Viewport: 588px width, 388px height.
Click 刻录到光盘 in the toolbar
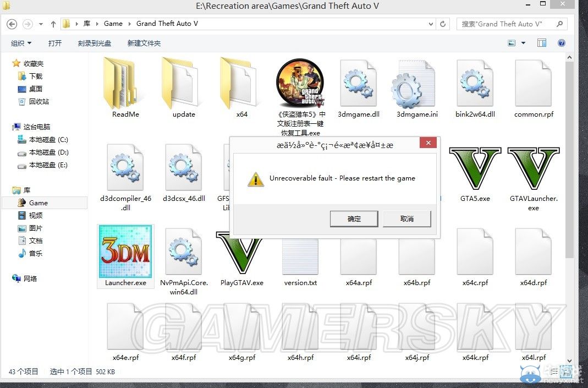pyautogui.click(x=94, y=43)
